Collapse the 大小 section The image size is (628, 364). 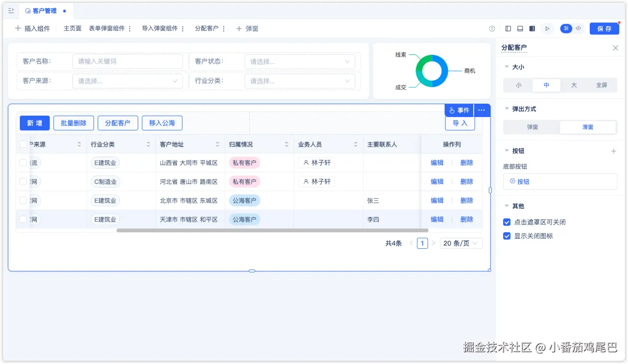507,67
